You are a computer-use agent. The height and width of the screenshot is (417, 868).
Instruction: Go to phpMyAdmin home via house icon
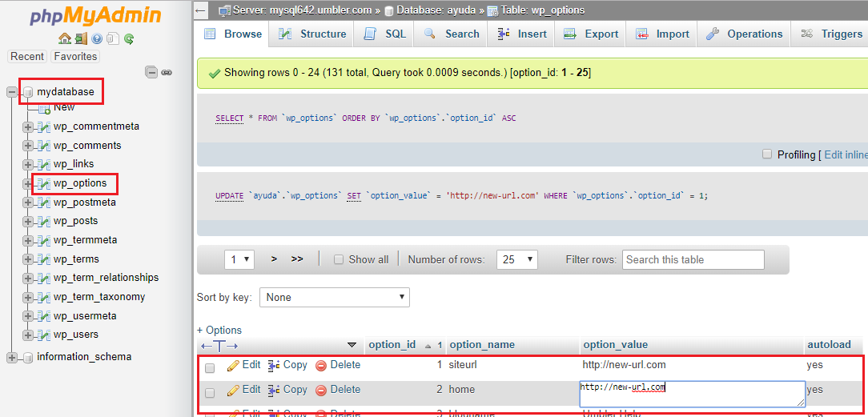tap(65, 38)
